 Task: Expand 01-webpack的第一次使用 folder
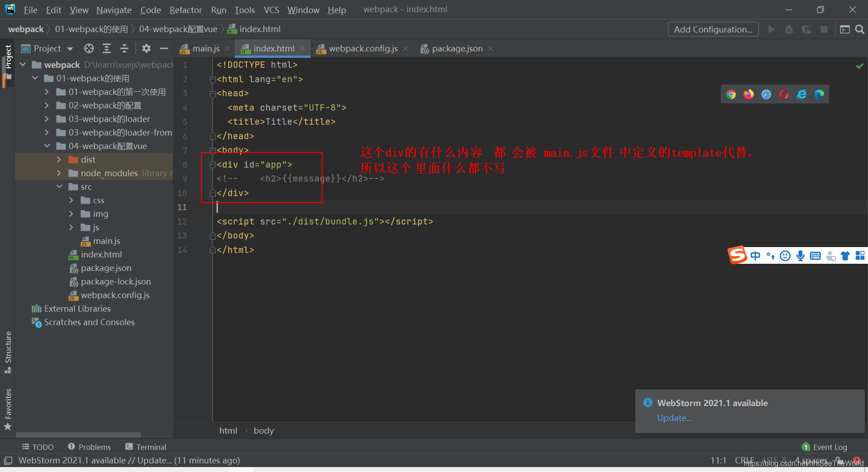[47, 92]
